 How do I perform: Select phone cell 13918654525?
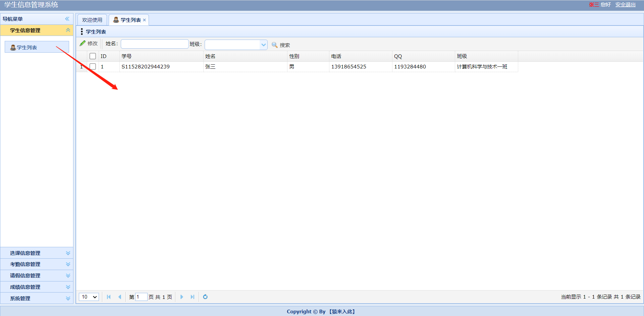tap(361, 66)
